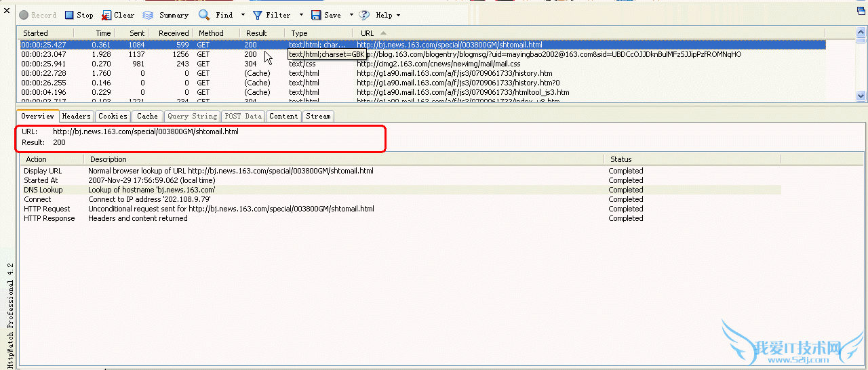Expand the Find dropdown arrow
Image resolution: width=868 pixels, height=370 pixels.
(x=243, y=15)
